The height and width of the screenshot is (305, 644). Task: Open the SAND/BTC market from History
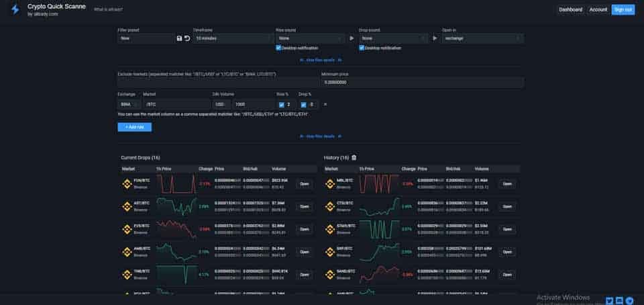pos(507,274)
